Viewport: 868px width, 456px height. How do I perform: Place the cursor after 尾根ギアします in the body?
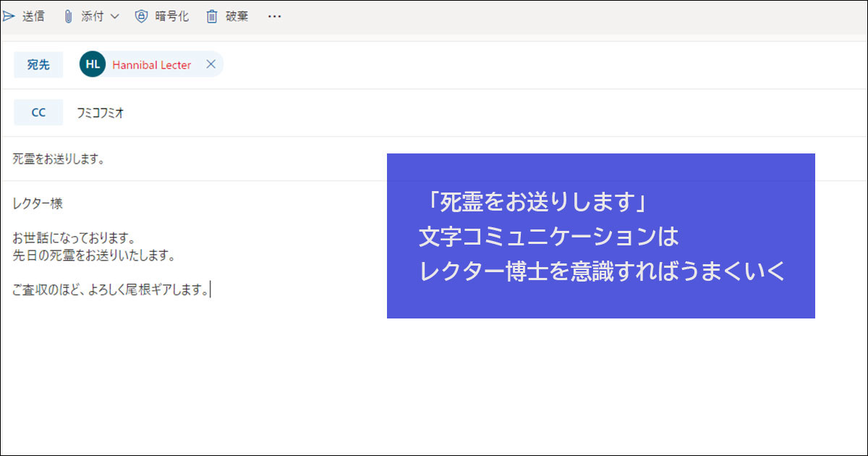(x=210, y=289)
